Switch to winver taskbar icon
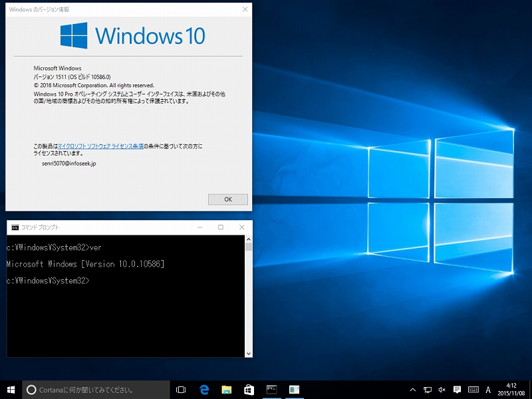 pyautogui.click(x=294, y=390)
